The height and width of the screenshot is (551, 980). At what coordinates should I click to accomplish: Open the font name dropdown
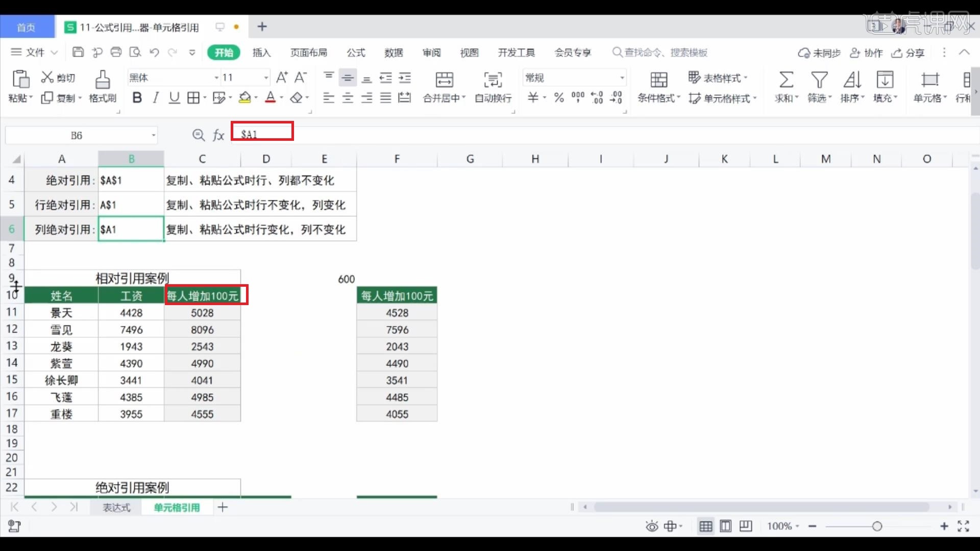[216, 78]
